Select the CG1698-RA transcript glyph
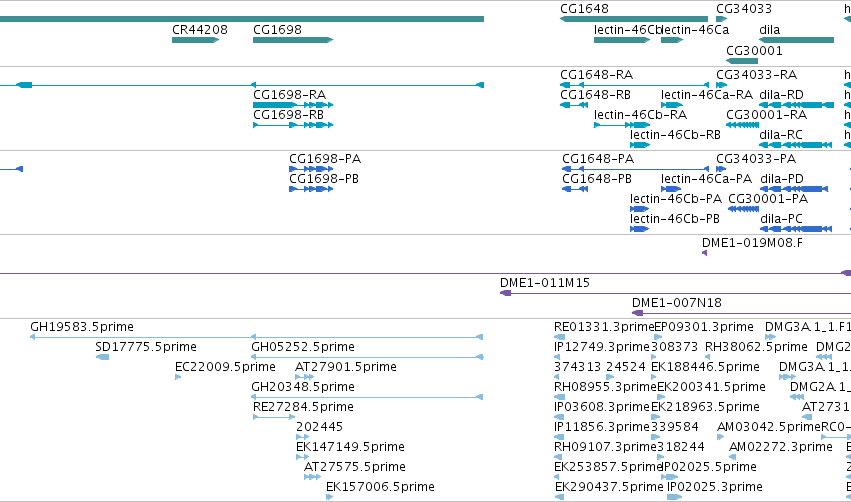The width and height of the screenshot is (851, 502). click(x=293, y=105)
